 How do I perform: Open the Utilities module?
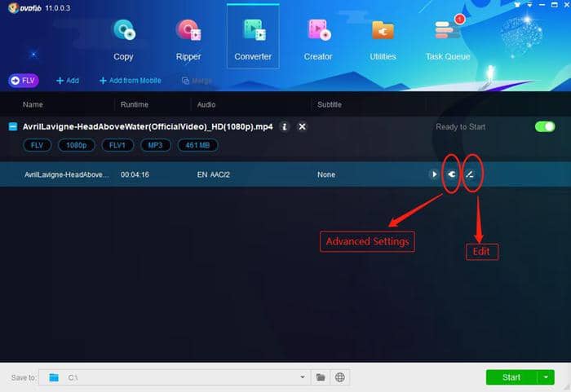click(x=383, y=39)
